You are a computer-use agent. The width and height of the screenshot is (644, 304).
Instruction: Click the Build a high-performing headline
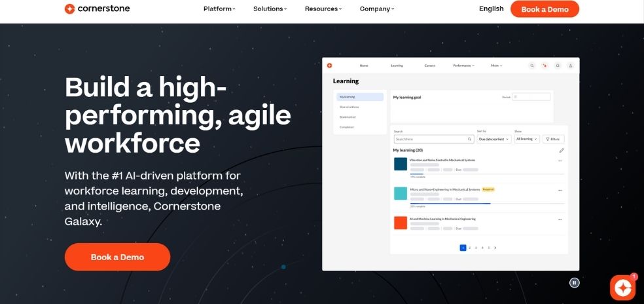178,115
